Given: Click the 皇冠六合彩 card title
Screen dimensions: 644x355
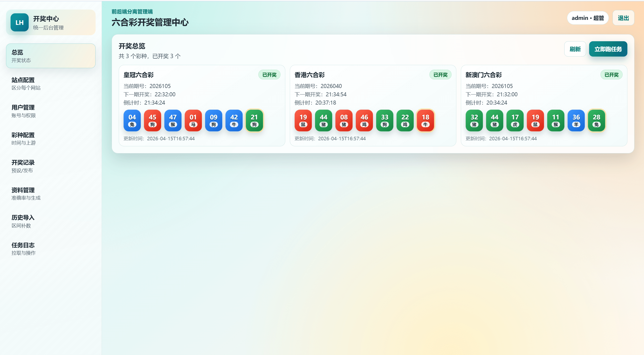Looking at the screenshot, I should pos(139,75).
